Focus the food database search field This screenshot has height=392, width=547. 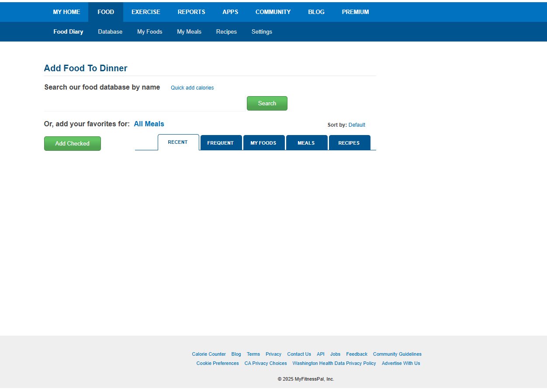click(145, 104)
